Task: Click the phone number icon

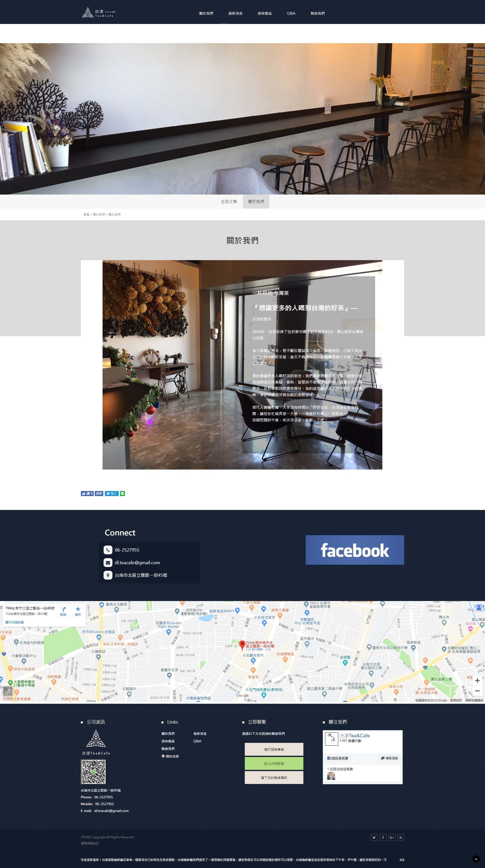Action: 108,550
